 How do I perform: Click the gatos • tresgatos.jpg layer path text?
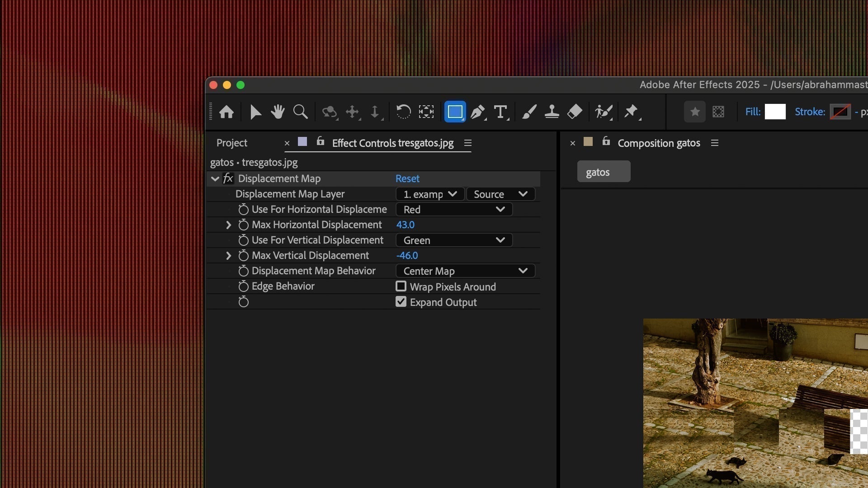254,162
